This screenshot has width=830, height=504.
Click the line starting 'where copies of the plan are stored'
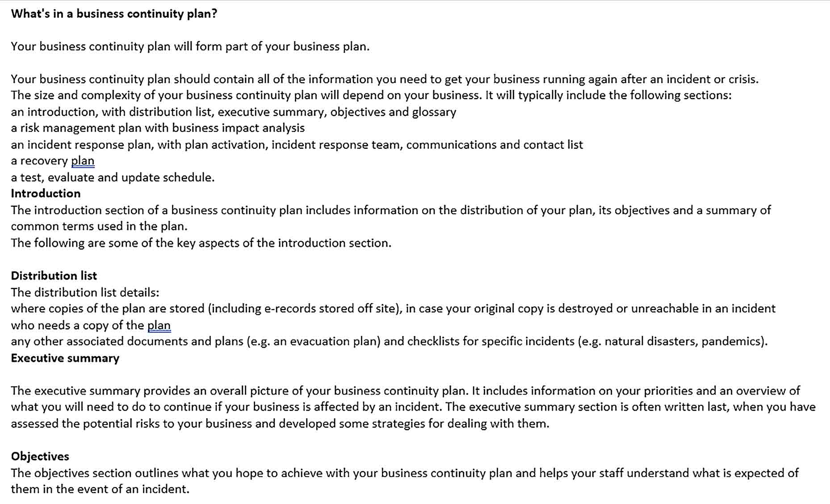[393, 309]
